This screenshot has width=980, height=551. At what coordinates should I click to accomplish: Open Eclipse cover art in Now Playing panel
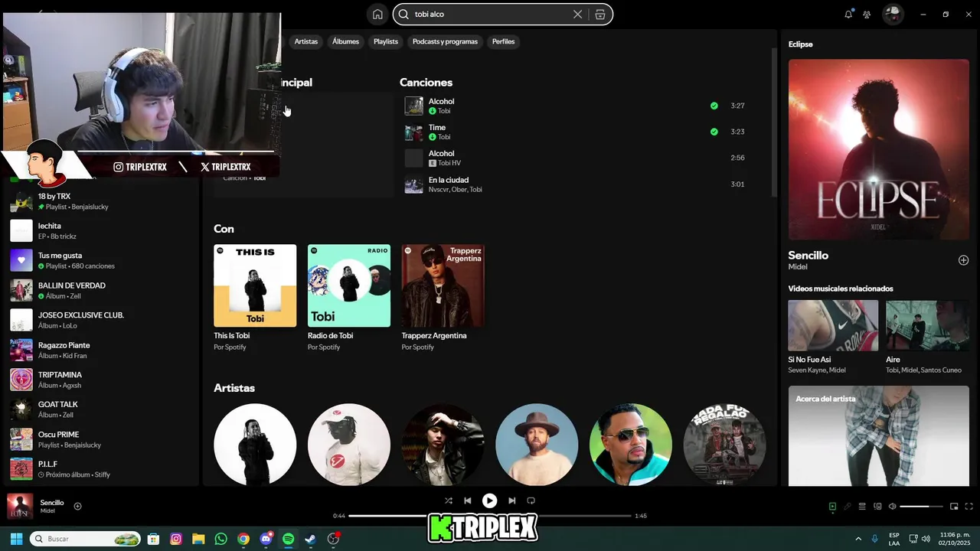878,150
